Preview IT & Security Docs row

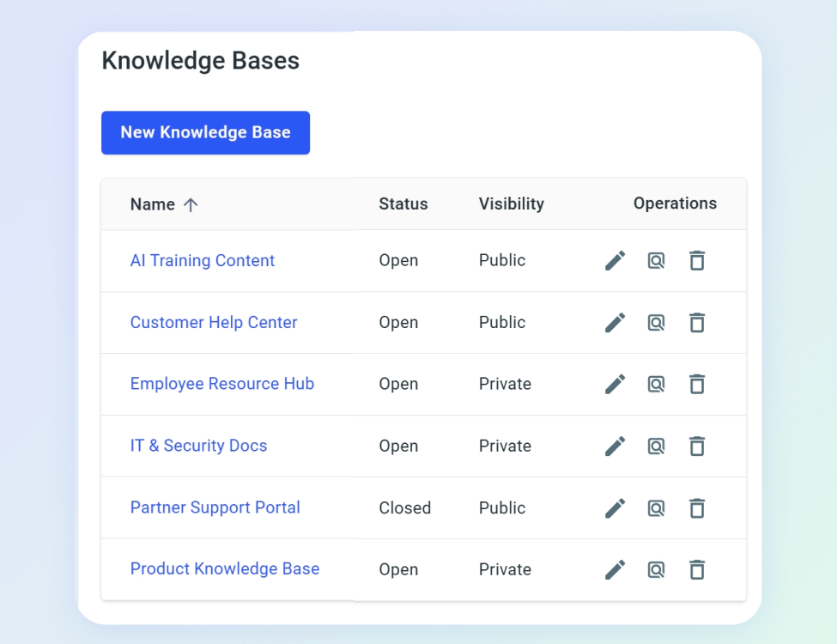point(656,446)
